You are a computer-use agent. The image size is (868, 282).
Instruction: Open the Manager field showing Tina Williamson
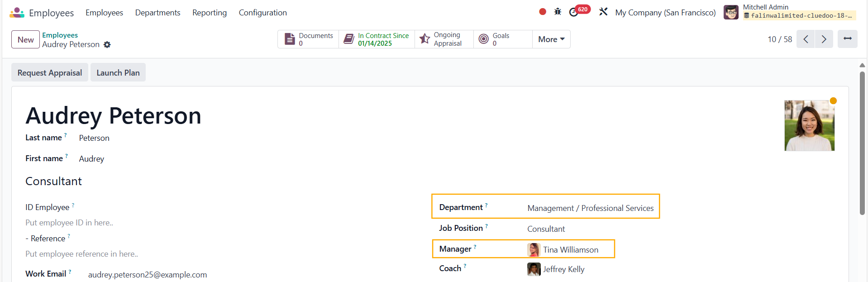point(570,250)
